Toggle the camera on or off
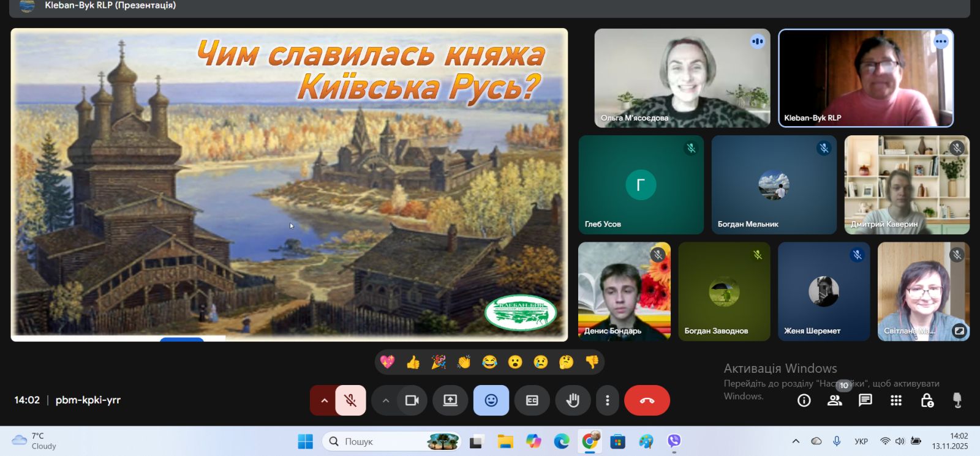 (412, 400)
